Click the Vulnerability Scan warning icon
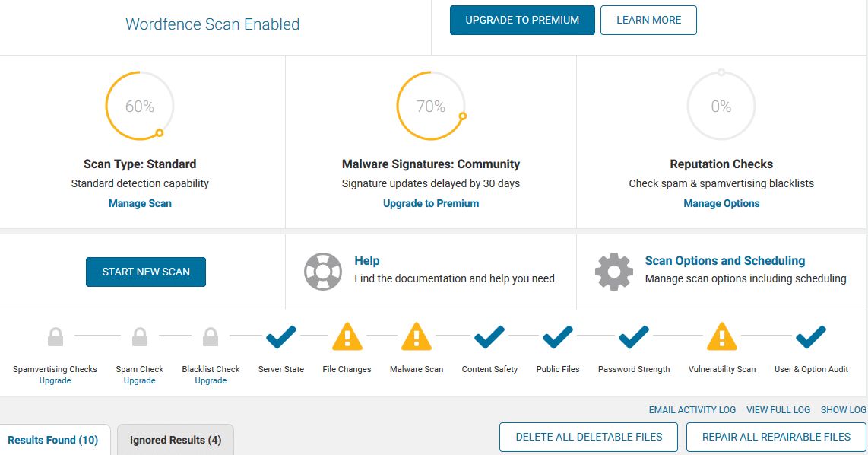 click(722, 336)
